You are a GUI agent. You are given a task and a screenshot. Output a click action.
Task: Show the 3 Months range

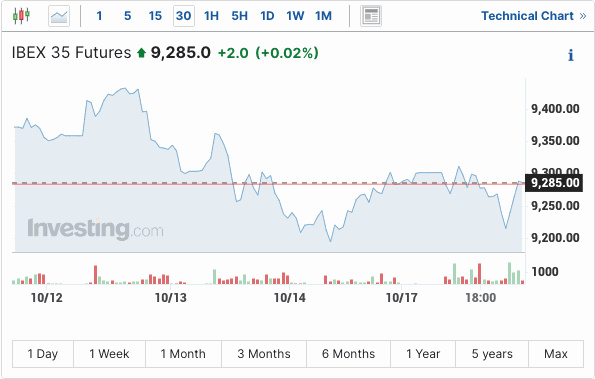pyautogui.click(x=264, y=354)
